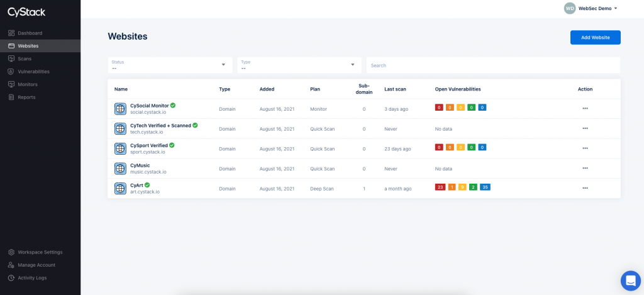Click Deep Scan plan in CyArt row
644x295 pixels.
tap(322, 189)
